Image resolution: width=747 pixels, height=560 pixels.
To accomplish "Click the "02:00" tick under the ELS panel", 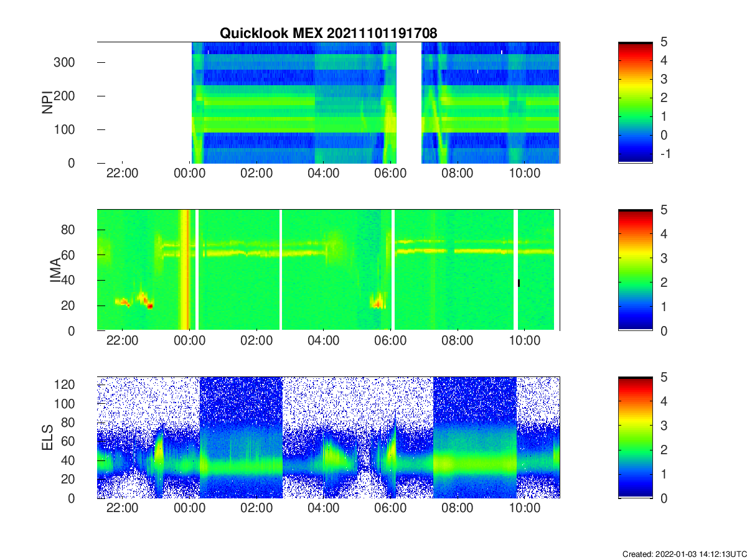I will 256,508.
